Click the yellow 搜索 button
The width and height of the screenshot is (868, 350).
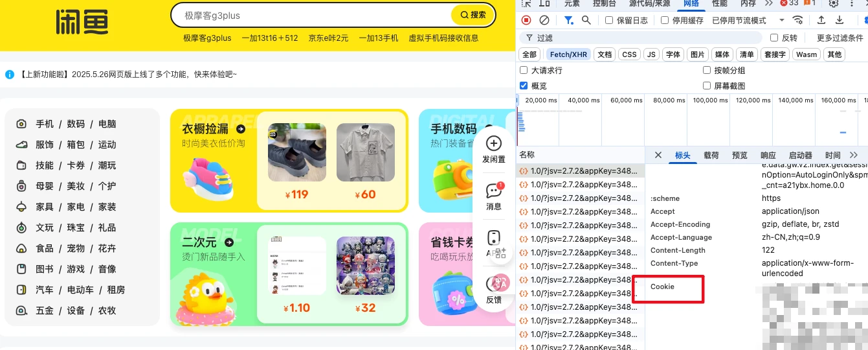473,15
